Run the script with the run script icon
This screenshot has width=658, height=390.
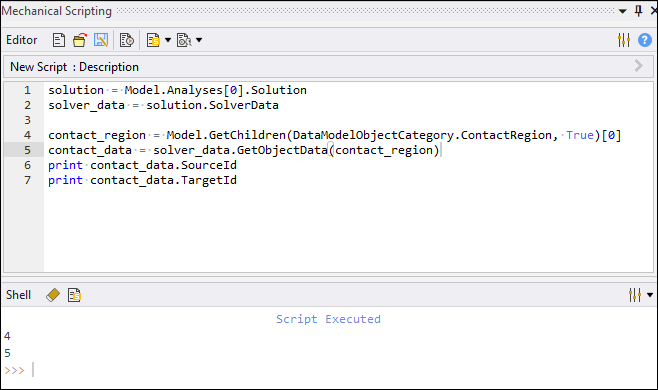(126, 40)
